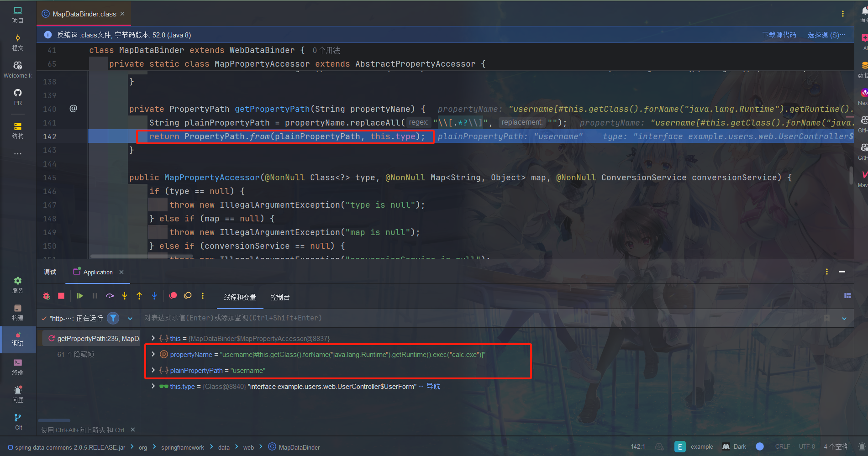Expand evaluate expression history dropdown
Image resolution: width=868 pixels, height=456 pixels.
pyautogui.click(x=844, y=319)
